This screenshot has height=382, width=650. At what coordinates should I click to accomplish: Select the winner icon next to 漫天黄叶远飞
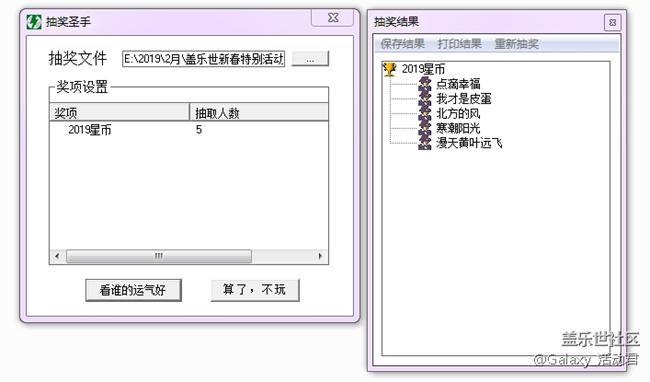[424, 143]
